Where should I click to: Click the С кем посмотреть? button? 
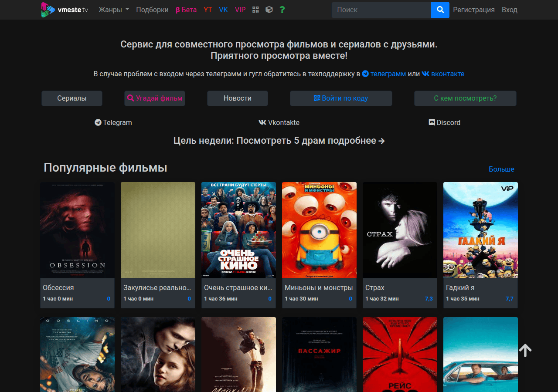(x=465, y=98)
